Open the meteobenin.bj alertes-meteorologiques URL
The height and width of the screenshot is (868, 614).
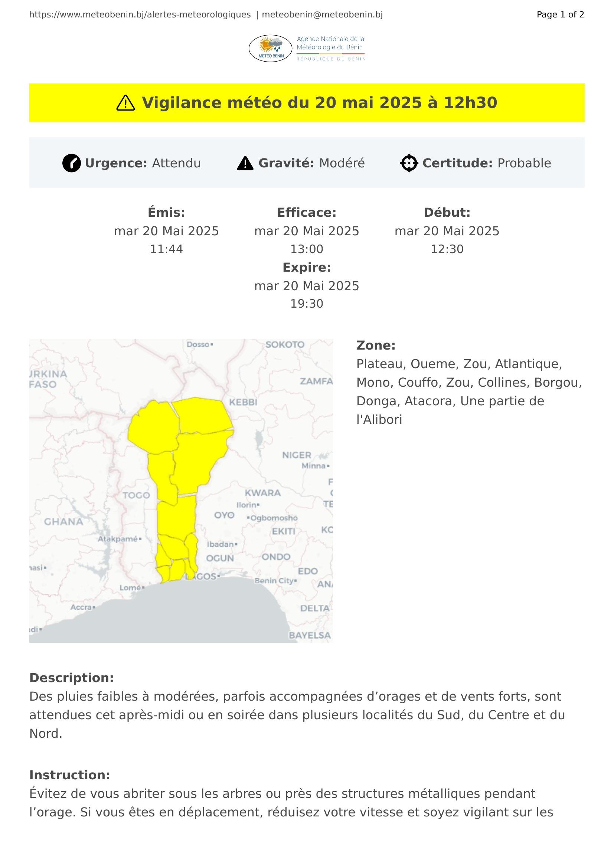140,15
